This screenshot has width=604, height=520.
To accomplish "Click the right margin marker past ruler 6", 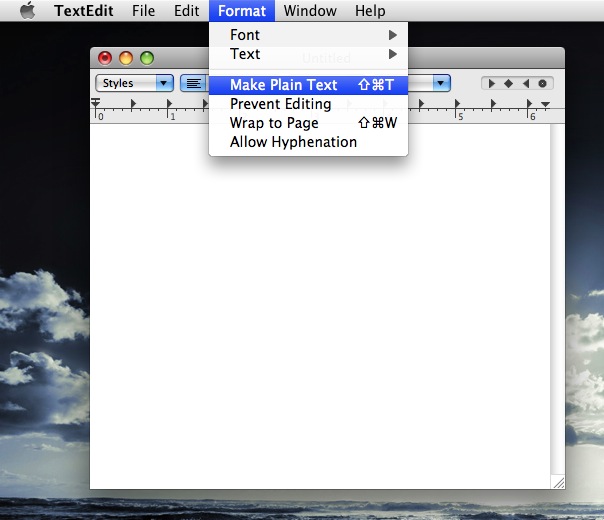I will (x=545, y=104).
